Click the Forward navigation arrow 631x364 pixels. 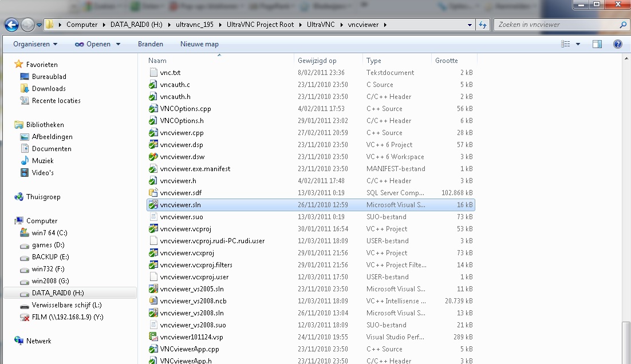(27, 25)
